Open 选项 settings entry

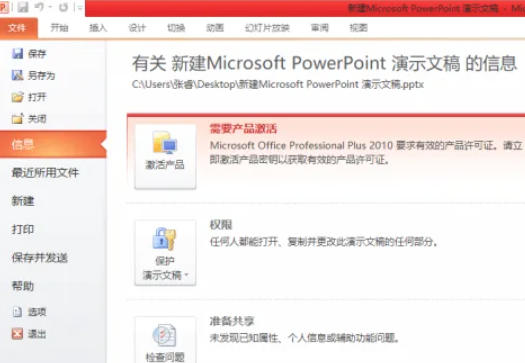[x=37, y=312]
